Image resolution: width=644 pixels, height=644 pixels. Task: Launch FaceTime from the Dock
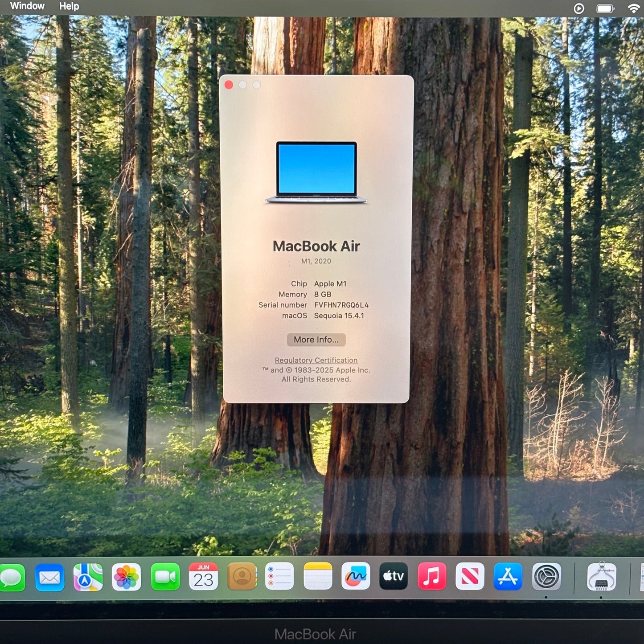tap(165, 577)
